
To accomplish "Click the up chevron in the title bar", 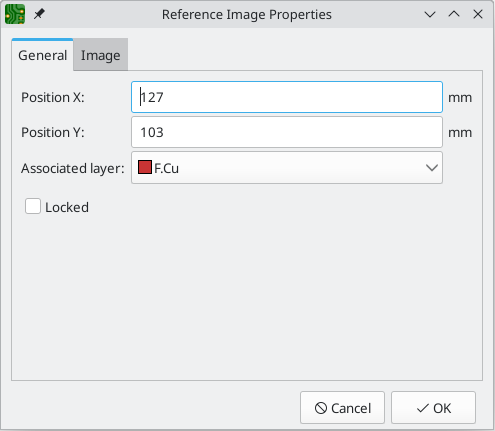I will [454, 14].
